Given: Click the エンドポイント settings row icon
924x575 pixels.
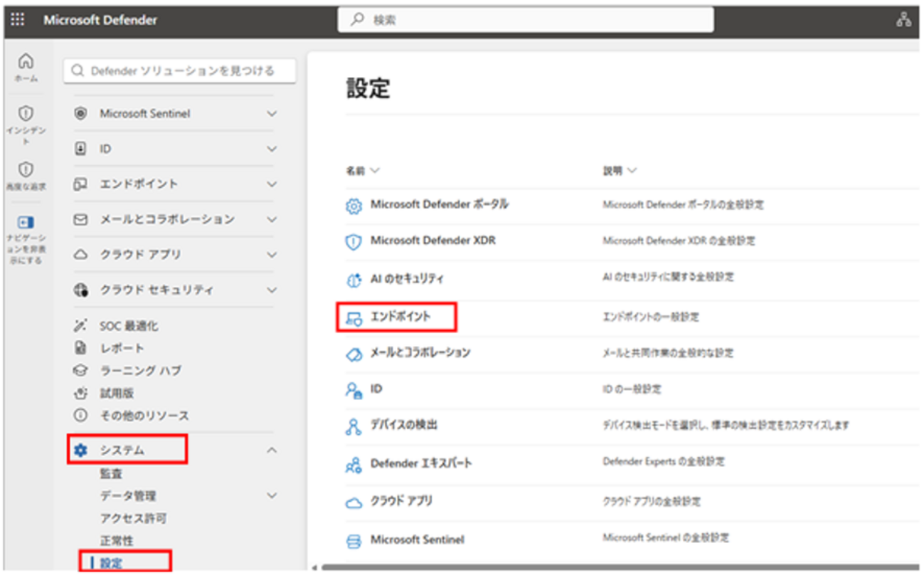Looking at the screenshot, I should pyautogui.click(x=354, y=318).
